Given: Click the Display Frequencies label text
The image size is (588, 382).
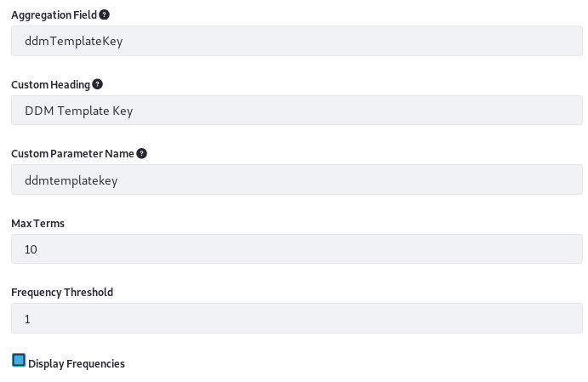Looking at the screenshot, I should [x=77, y=363].
